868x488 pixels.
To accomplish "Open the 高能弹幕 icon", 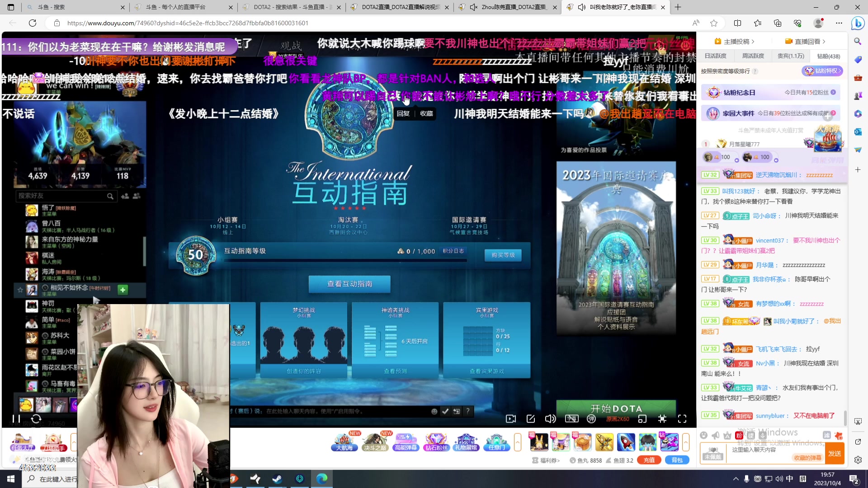I will coord(406,442).
